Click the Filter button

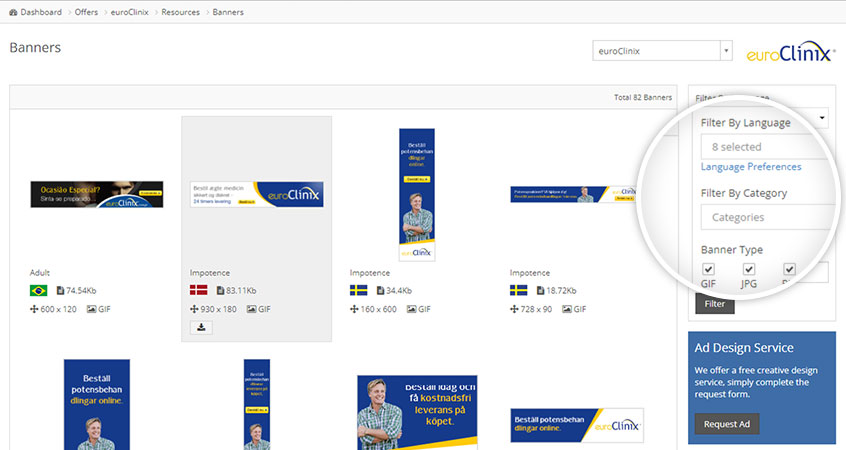coord(714,304)
